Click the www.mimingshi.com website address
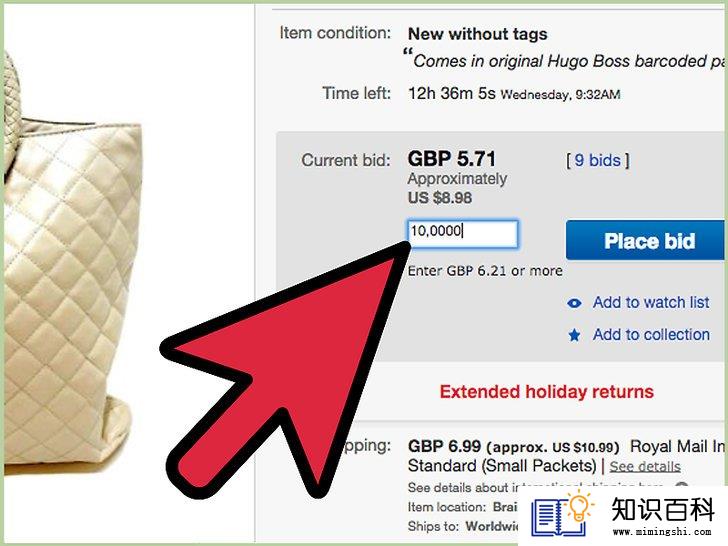This screenshot has height=546, width=728. tap(663, 531)
